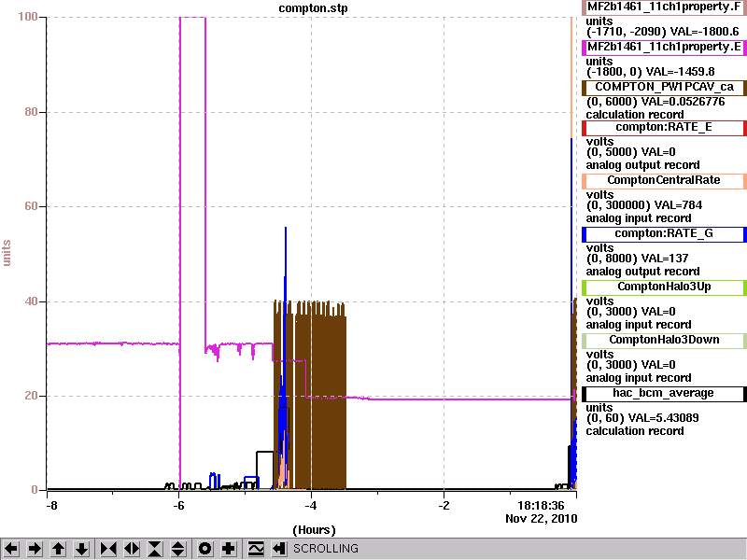Click the -8 tick label on the time axis

point(51,506)
